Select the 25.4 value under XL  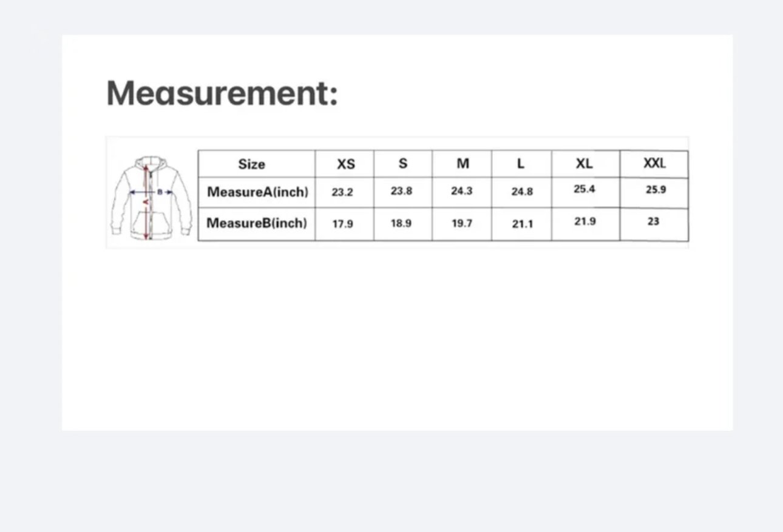pyautogui.click(x=585, y=189)
